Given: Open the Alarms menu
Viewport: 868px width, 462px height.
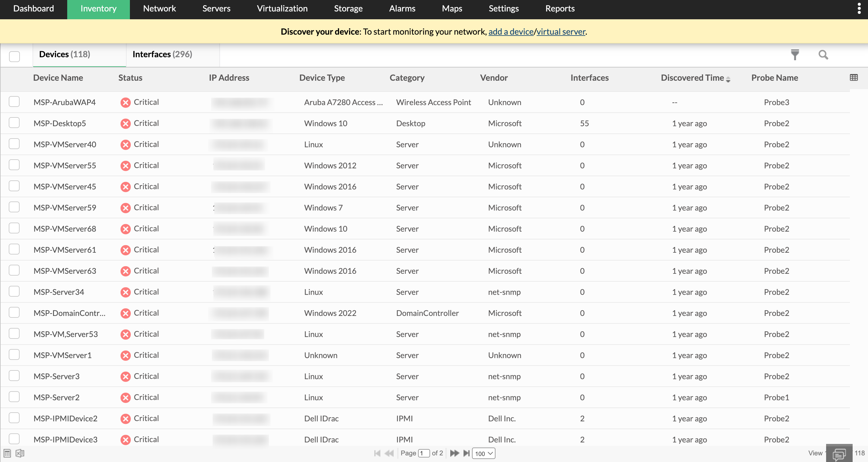Looking at the screenshot, I should tap(402, 8).
